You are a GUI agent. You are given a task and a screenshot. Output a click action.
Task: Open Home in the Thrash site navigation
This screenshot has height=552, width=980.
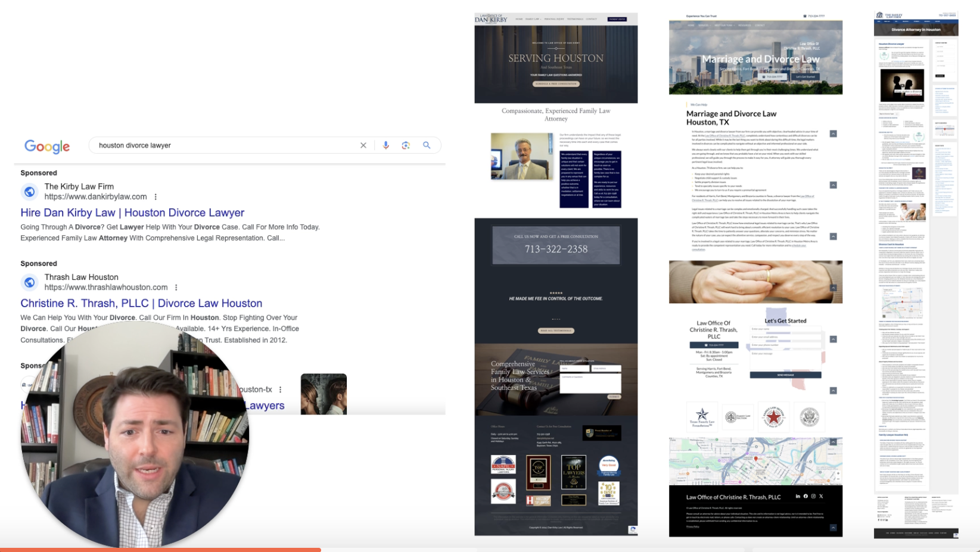(691, 26)
